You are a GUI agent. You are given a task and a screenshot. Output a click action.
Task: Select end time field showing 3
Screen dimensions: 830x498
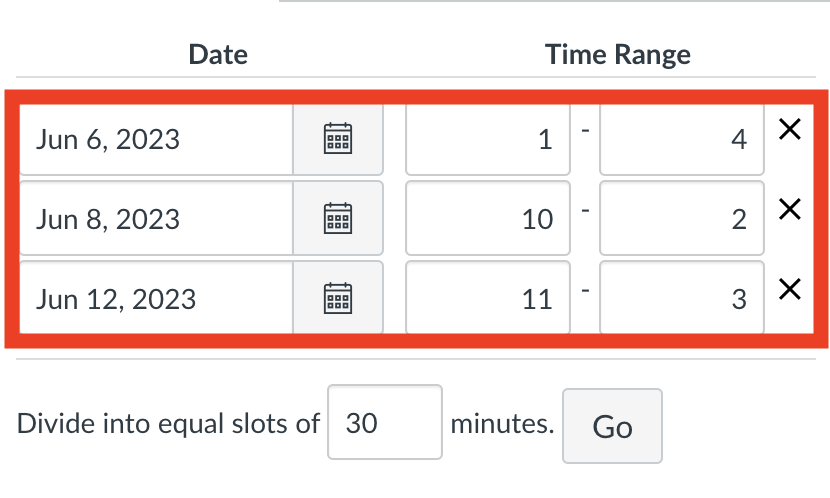point(682,298)
